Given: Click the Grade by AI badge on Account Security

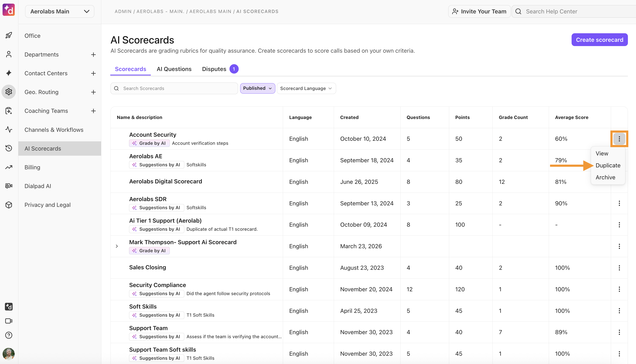Looking at the screenshot, I should click(x=150, y=143).
